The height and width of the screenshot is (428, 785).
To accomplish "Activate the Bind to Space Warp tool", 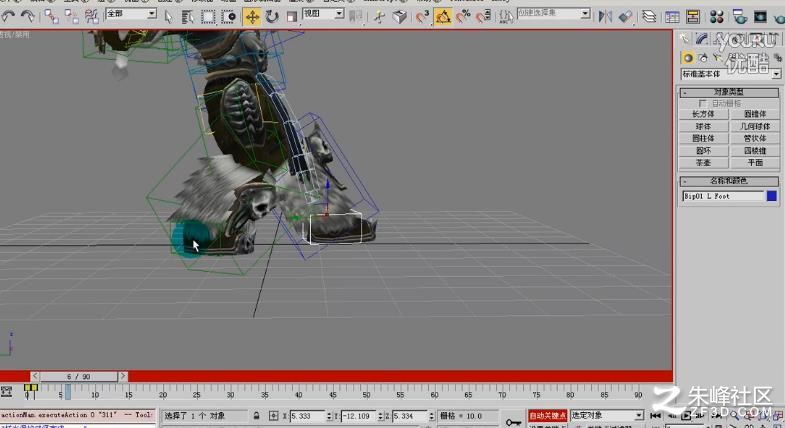I will click(x=92, y=17).
